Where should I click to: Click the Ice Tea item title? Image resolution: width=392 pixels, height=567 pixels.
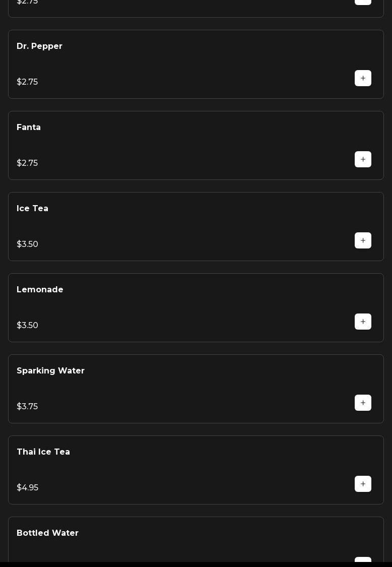click(x=32, y=209)
